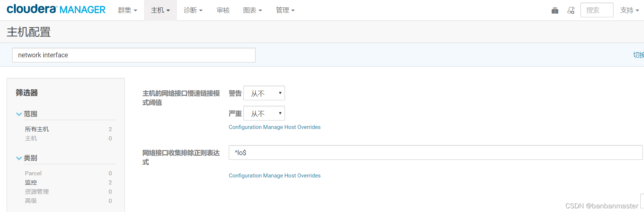Open the gift parcel icon

click(x=555, y=10)
